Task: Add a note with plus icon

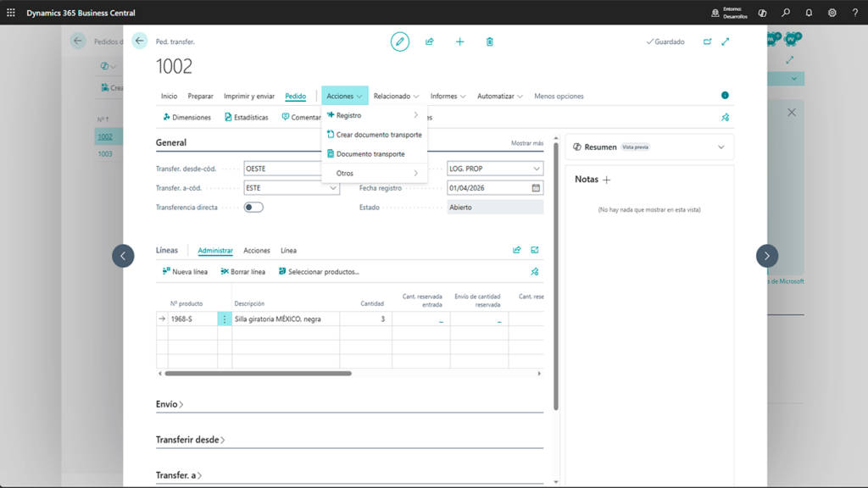Action: pyautogui.click(x=607, y=180)
